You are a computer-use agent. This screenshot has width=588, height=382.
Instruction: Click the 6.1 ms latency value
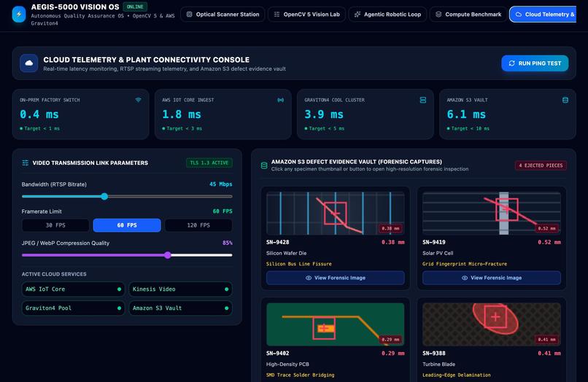466,114
